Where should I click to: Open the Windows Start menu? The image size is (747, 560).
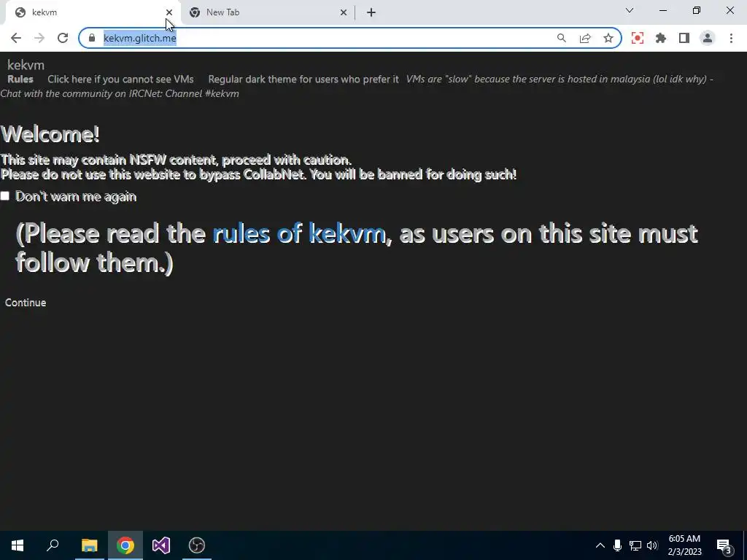coord(18,545)
